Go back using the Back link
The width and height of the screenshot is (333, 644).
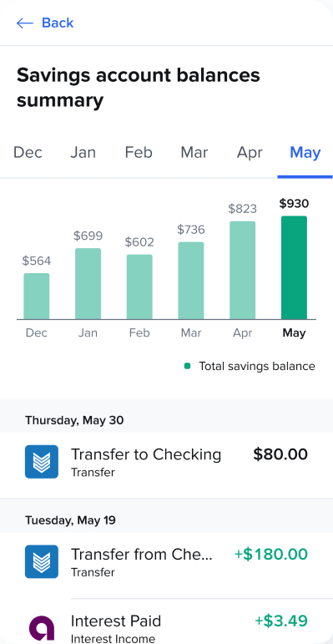[x=45, y=23]
